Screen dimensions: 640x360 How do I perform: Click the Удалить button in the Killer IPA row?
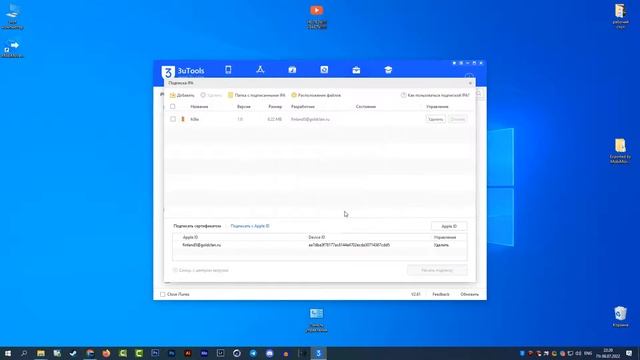point(436,119)
